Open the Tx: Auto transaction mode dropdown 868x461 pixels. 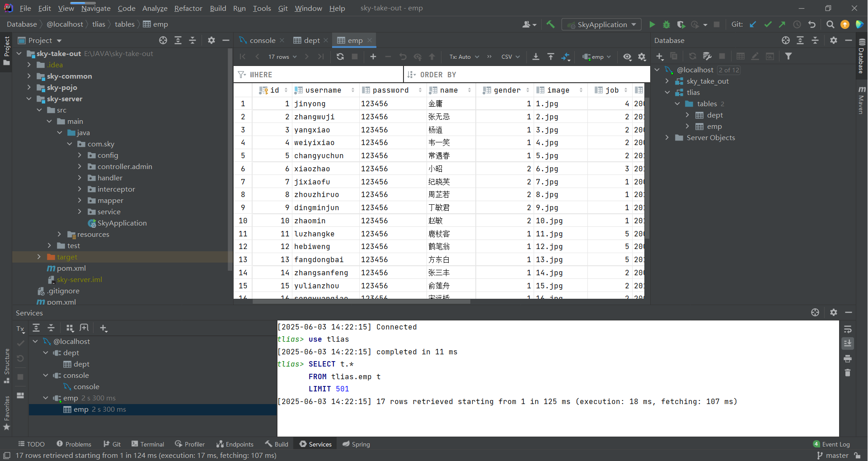pyautogui.click(x=464, y=56)
